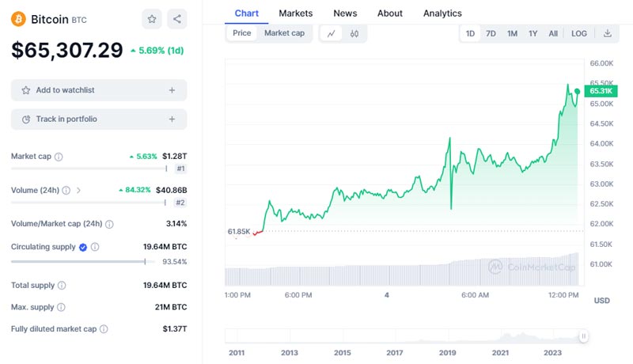Image resolution: width=633 pixels, height=364 pixels.
Task: Click the $1.37T fully diluted value
Action: [175, 329]
